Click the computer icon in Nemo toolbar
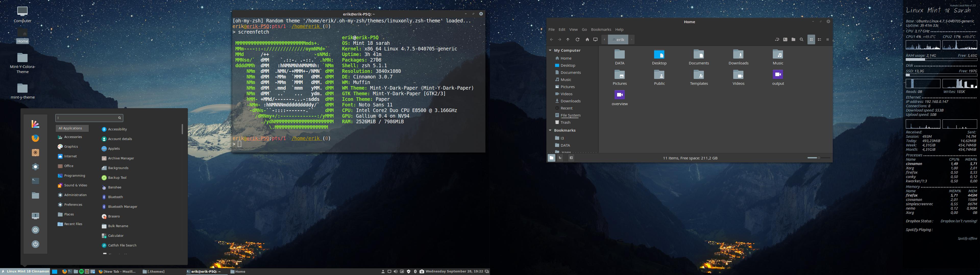980x275 pixels. coord(595,39)
